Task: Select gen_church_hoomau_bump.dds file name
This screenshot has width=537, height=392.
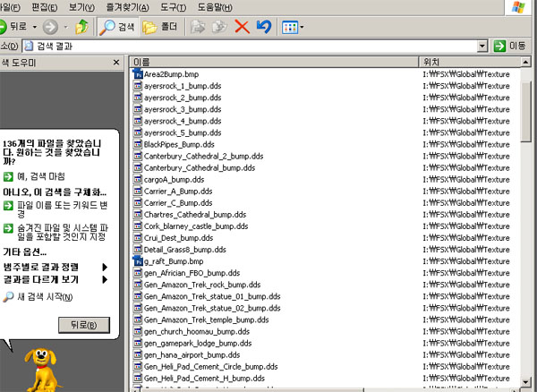Action: (197, 331)
